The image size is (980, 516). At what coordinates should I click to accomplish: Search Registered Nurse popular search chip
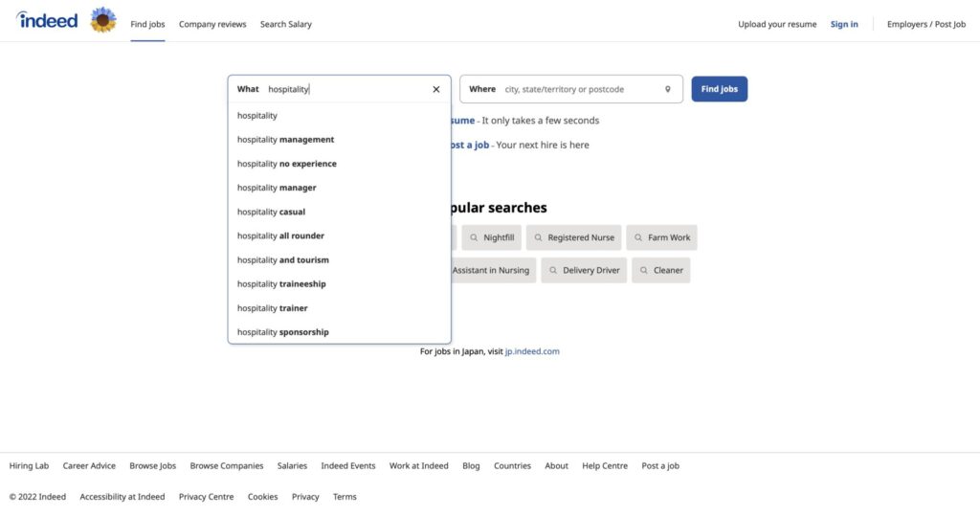[574, 237]
